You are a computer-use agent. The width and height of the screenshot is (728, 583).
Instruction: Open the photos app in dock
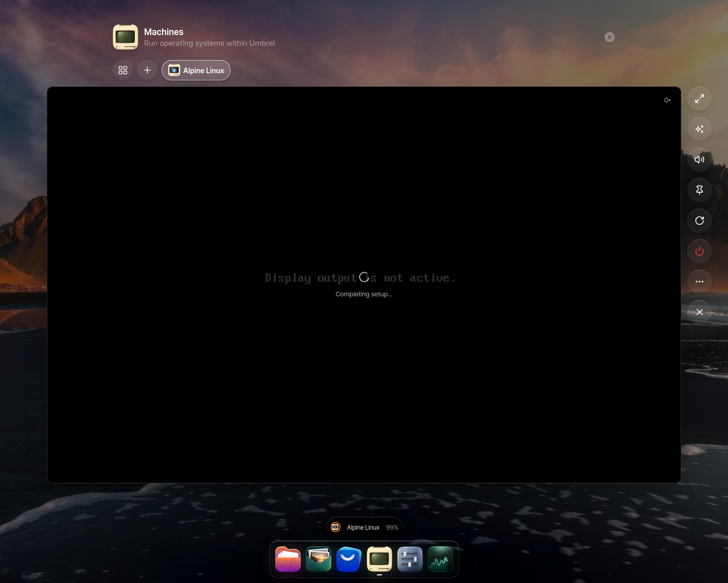pos(319,559)
